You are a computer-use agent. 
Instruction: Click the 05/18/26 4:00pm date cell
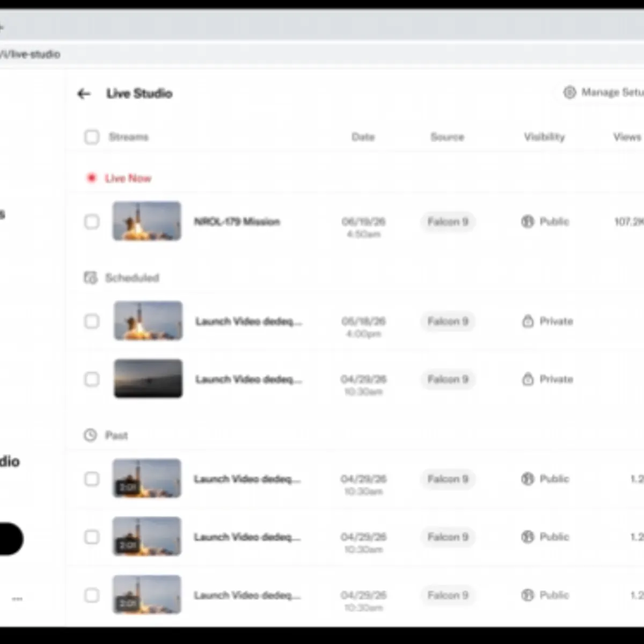tap(363, 327)
